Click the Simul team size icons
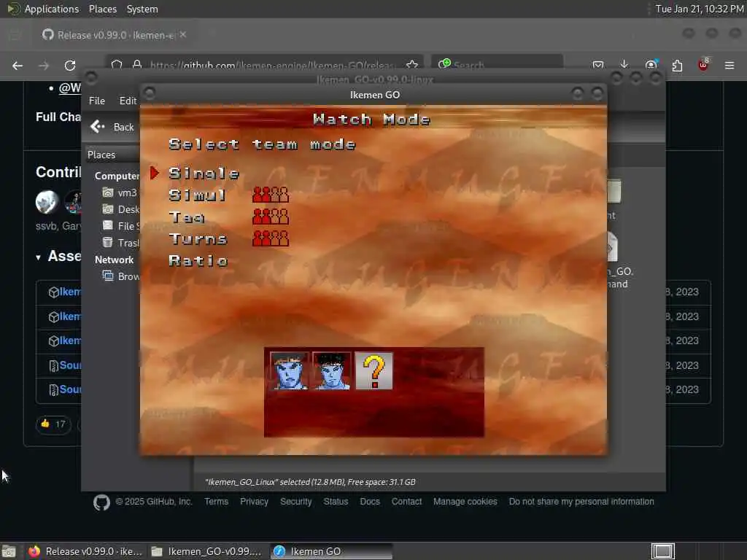 [x=271, y=195]
